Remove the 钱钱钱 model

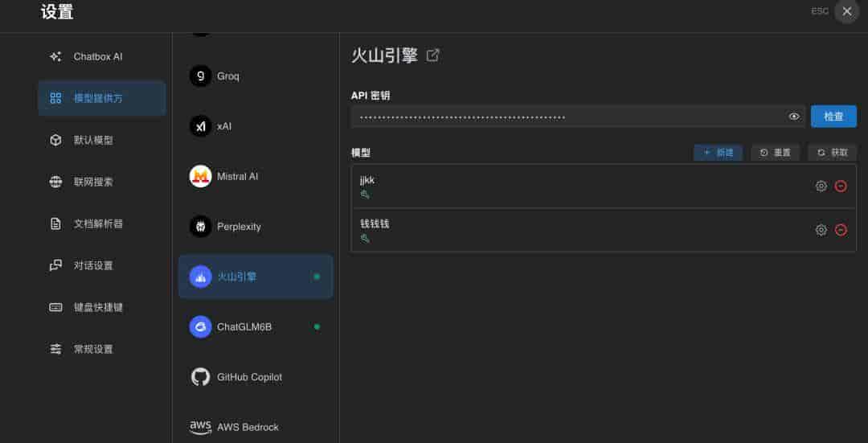pos(841,230)
